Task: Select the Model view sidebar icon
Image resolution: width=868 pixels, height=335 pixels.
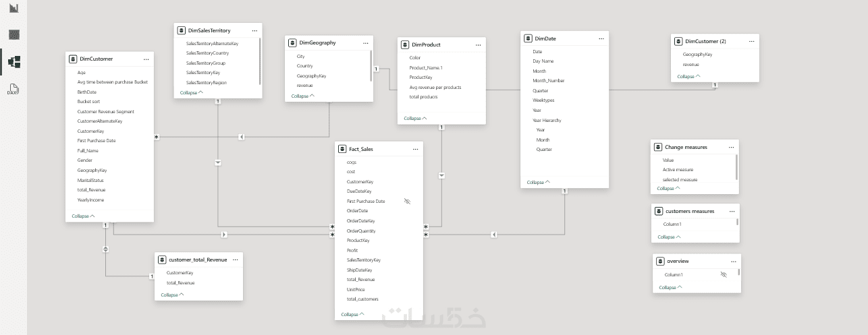Action: [x=13, y=62]
